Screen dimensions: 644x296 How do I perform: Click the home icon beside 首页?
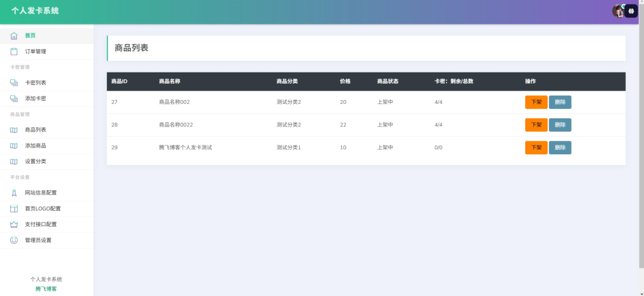[x=14, y=35]
